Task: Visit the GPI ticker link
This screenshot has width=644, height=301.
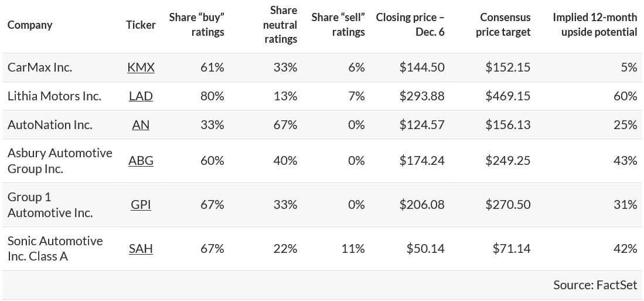Action: pyautogui.click(x=141, y=204)
